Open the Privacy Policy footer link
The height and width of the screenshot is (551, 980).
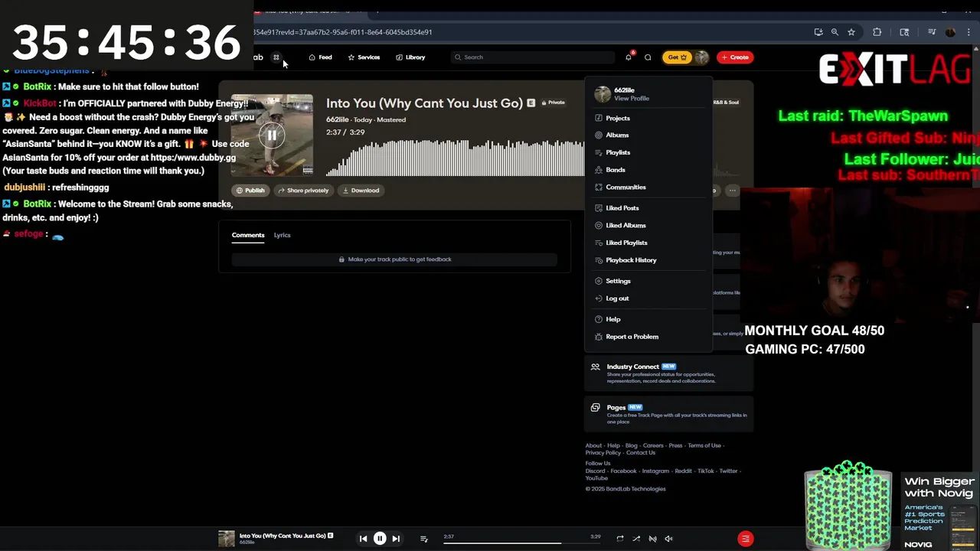(x=603, y=453)
